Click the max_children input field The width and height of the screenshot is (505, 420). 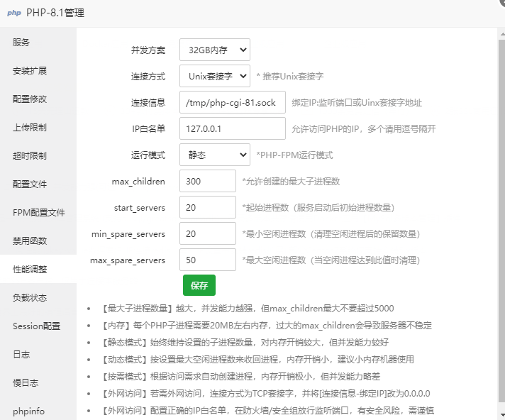208,181
